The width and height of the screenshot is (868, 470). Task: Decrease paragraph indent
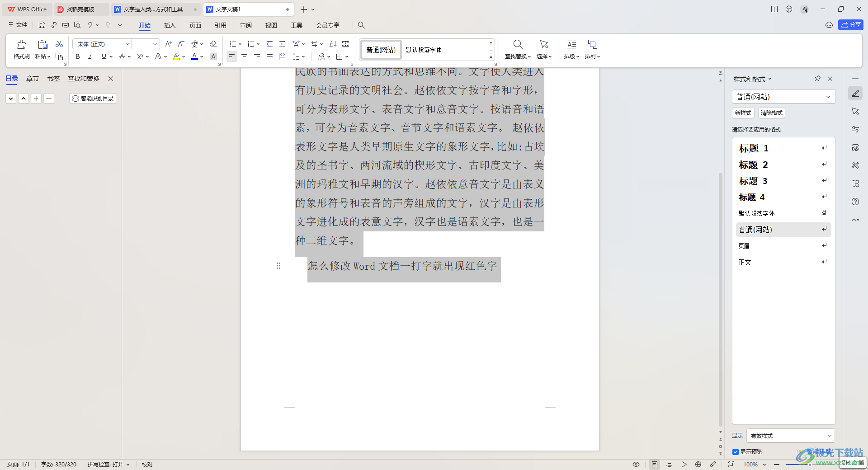(269, 44)
